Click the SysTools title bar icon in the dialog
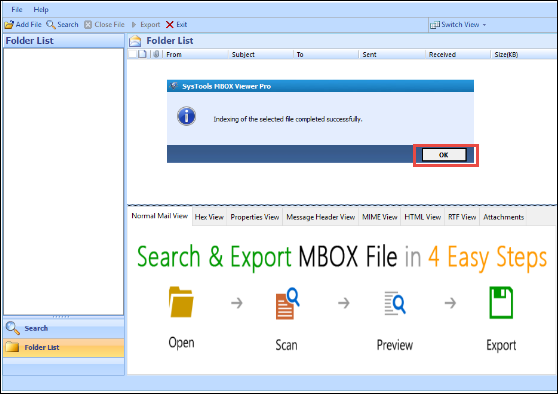The height and width of the screenshot is (394, 558). pyautogui.click(x=174, y=86)
